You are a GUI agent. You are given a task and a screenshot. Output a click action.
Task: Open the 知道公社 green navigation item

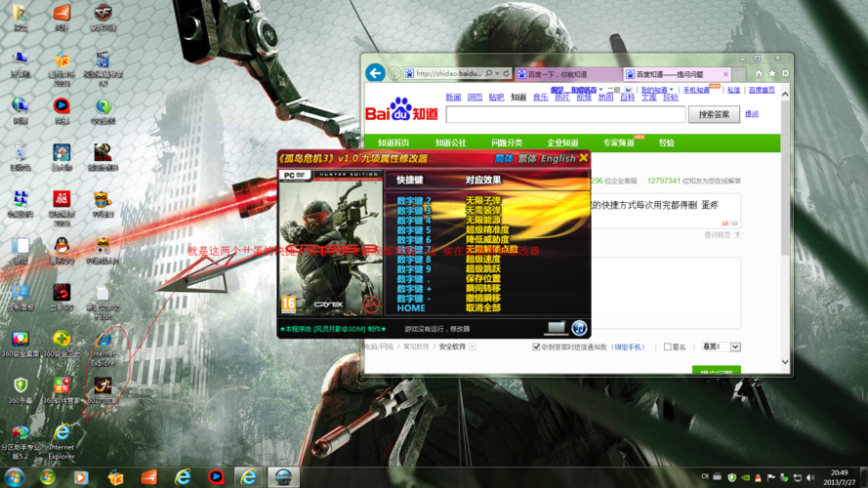(x=451, y=142)
